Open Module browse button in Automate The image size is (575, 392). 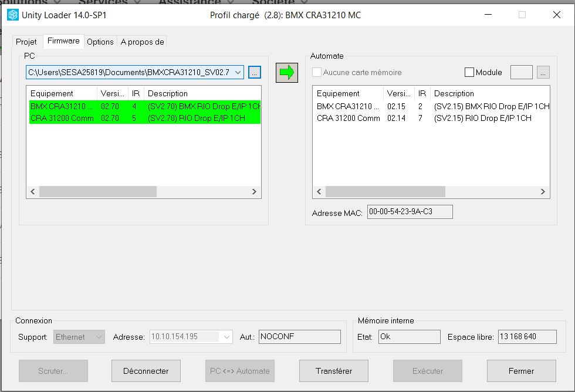(x=543, y=72)
